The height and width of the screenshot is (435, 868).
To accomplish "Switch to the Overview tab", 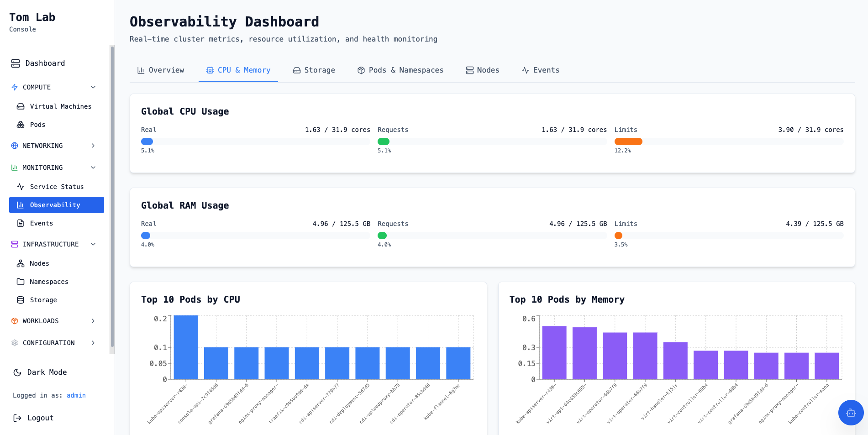I will click(x=161, y=70).
